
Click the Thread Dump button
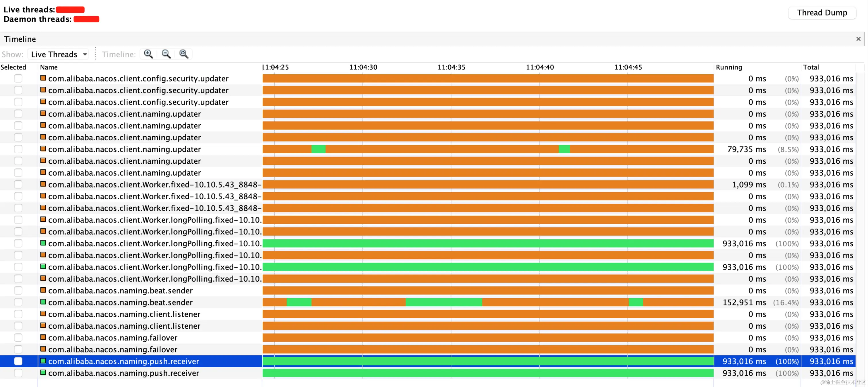[822, 13]
